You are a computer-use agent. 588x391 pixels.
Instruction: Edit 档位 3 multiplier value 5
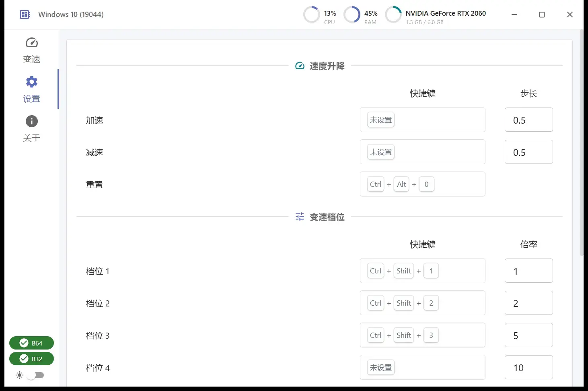point(528,335)
